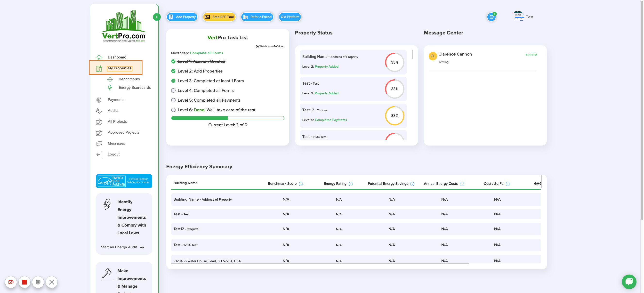
Task: Click the Potential Energy Savings info icon
Action: point(412,184)
